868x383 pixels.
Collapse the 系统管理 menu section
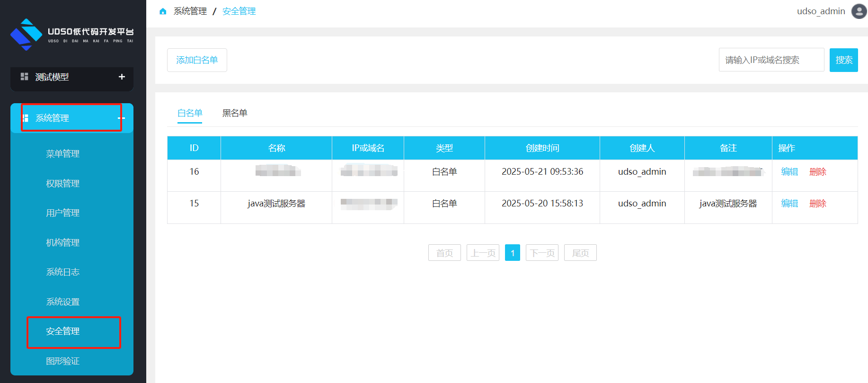122,118
